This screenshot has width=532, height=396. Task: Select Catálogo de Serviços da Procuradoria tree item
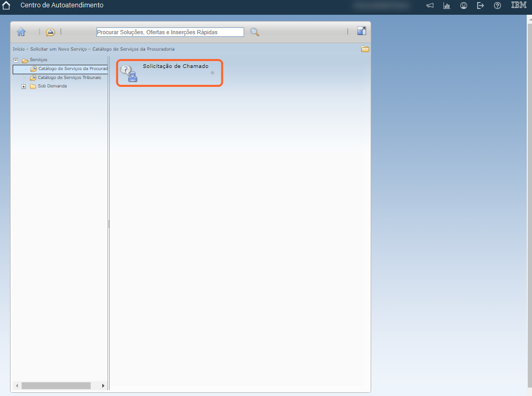point(72,69)
